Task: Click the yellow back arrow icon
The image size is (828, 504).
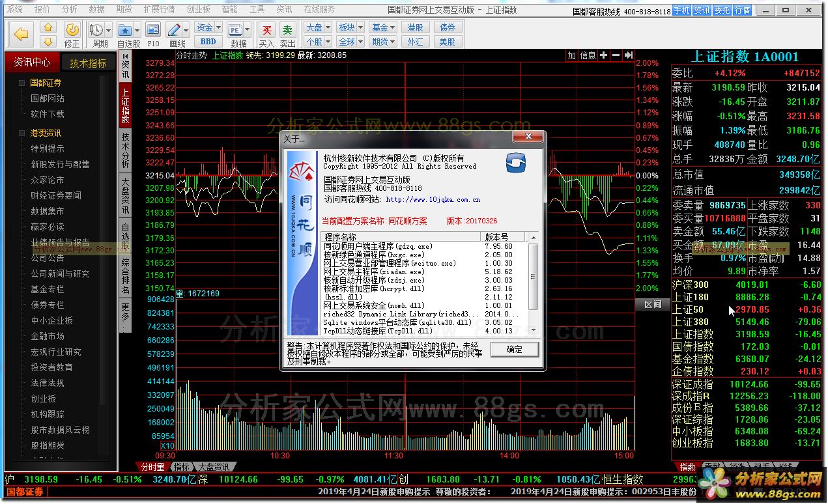Action: pyautogui.click(x=21, y=34)
